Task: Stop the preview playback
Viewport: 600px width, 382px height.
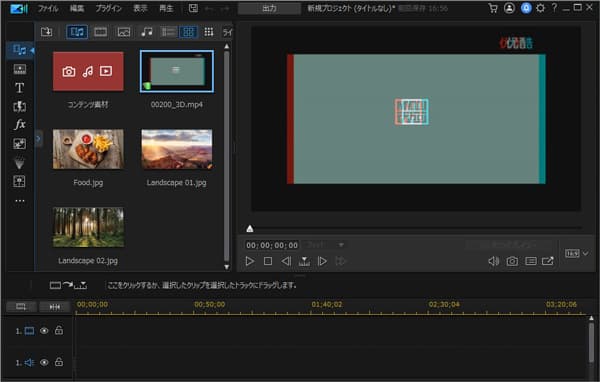Action: [268, 261]
